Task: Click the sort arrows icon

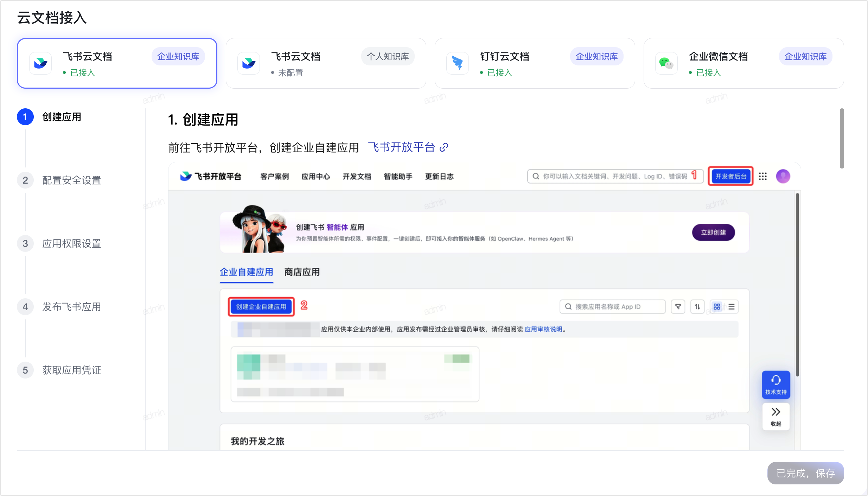Action: [x=697, y=307]
